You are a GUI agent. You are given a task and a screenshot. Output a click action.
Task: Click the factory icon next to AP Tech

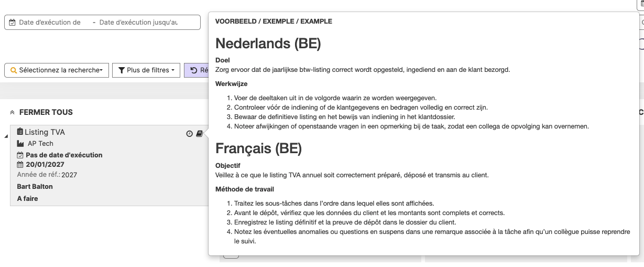point(20,144)
